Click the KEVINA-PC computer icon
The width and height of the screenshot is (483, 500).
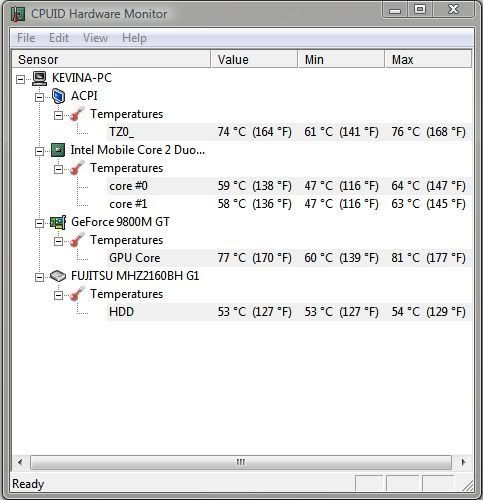pos(40,78)
